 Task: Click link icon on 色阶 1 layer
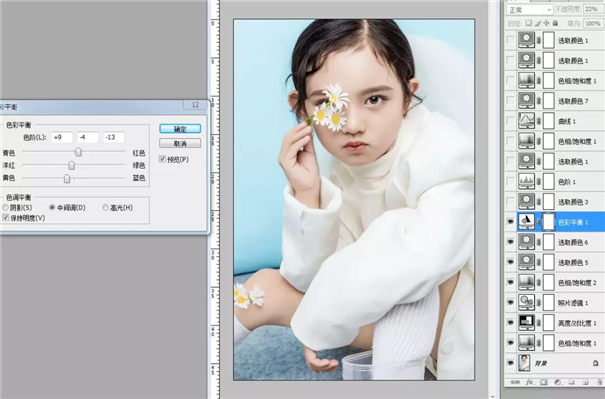[x=539, y=182]
